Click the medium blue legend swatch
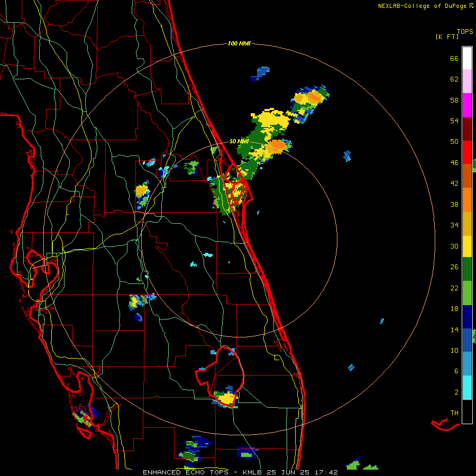476x476 pixels. pyautogui.click(x=467, y=340)
